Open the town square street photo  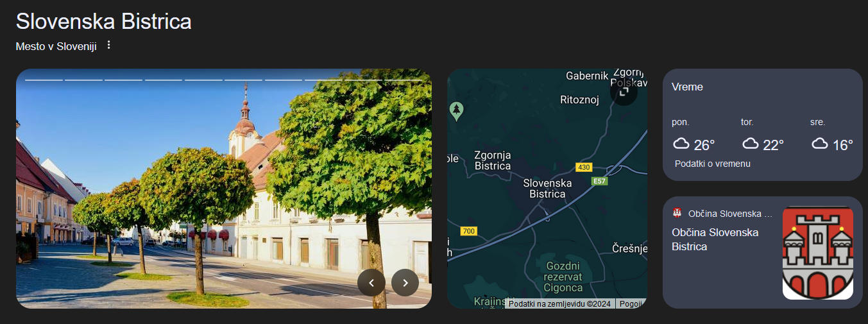coord(224,189)
